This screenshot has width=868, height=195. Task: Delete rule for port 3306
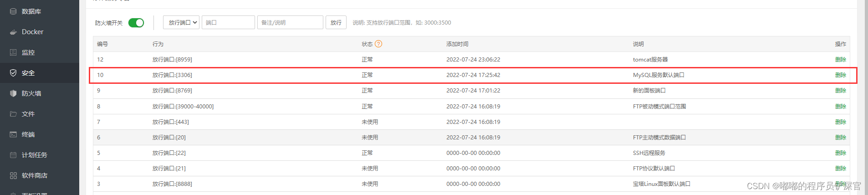click(x=840, y=75)
